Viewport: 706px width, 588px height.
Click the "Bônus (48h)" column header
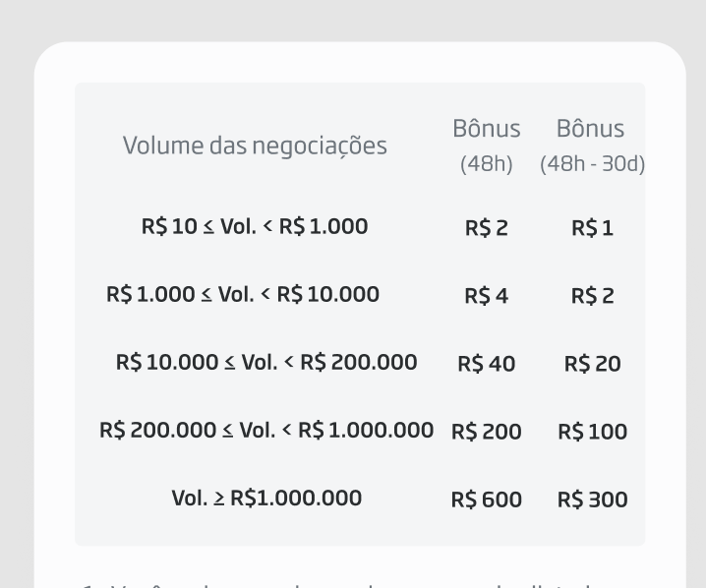pos(486,146)
